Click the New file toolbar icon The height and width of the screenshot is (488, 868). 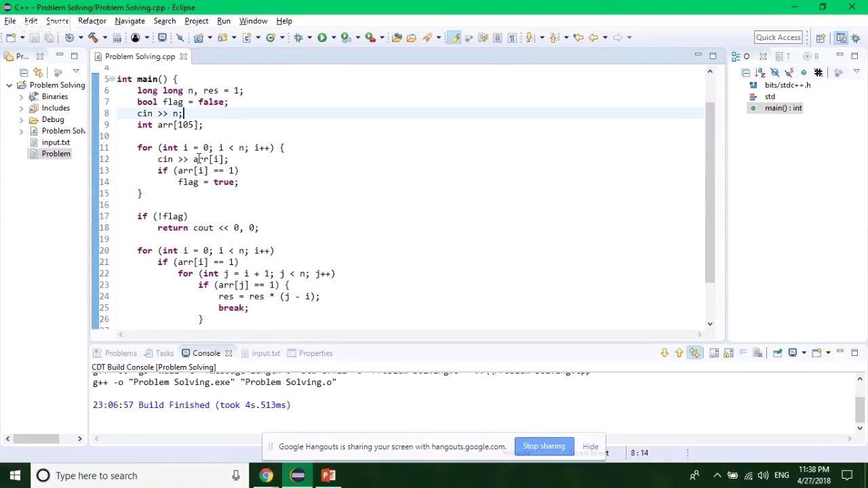[x=10, y=37]
